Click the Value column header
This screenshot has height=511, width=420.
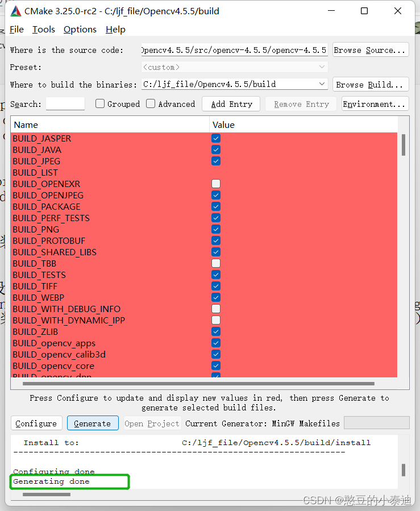[303, 125]
